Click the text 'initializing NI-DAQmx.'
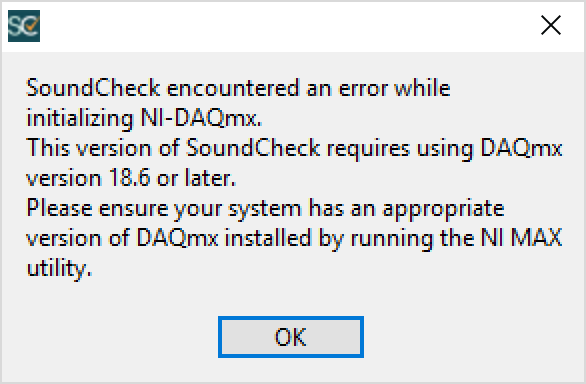This screenshot has height=384, width=586. point(144,118)
